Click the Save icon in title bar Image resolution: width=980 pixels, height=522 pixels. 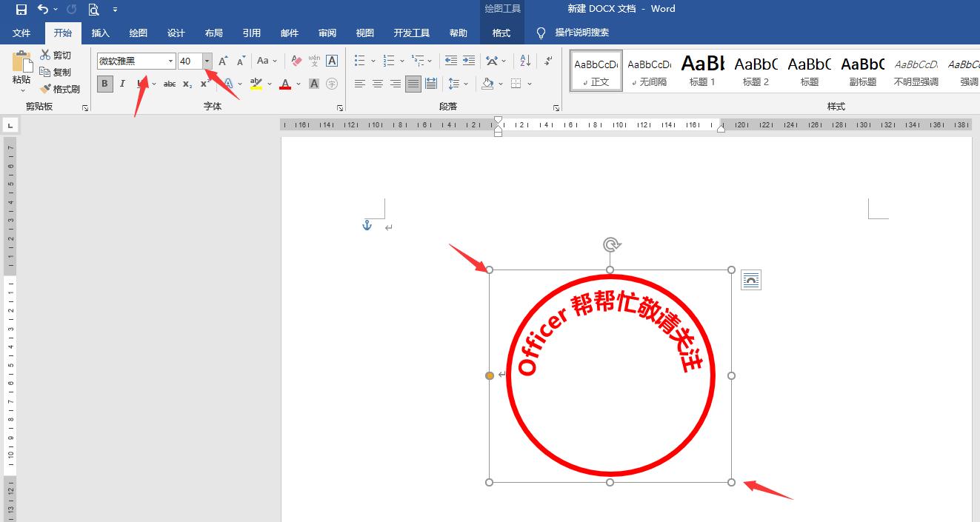pos(21,10)
